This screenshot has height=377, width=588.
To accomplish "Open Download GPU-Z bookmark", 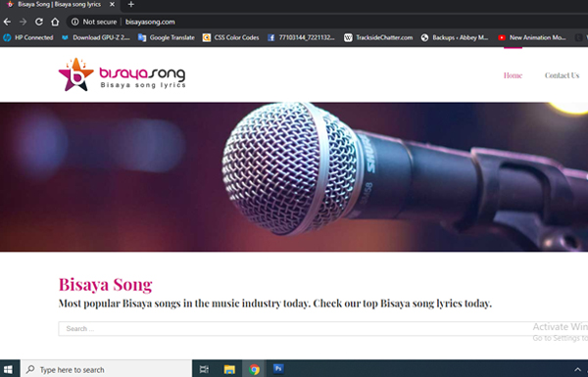I will [96, 37].
